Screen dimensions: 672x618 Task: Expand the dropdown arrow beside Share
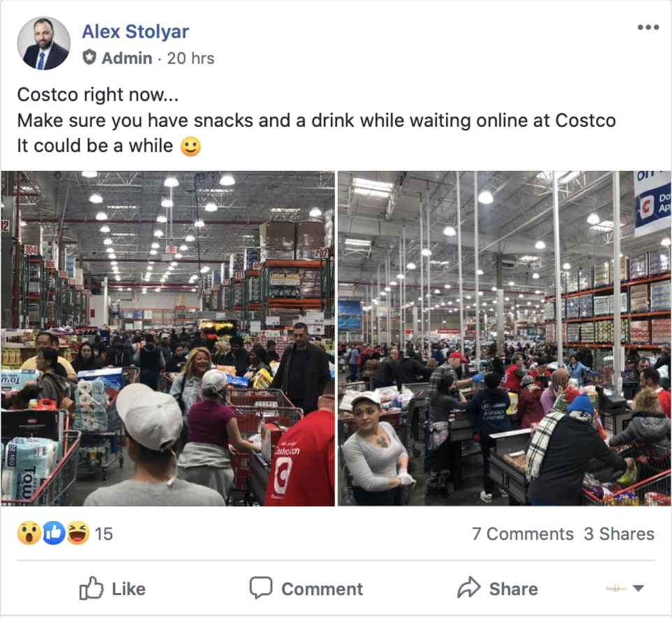pos(638,588)
